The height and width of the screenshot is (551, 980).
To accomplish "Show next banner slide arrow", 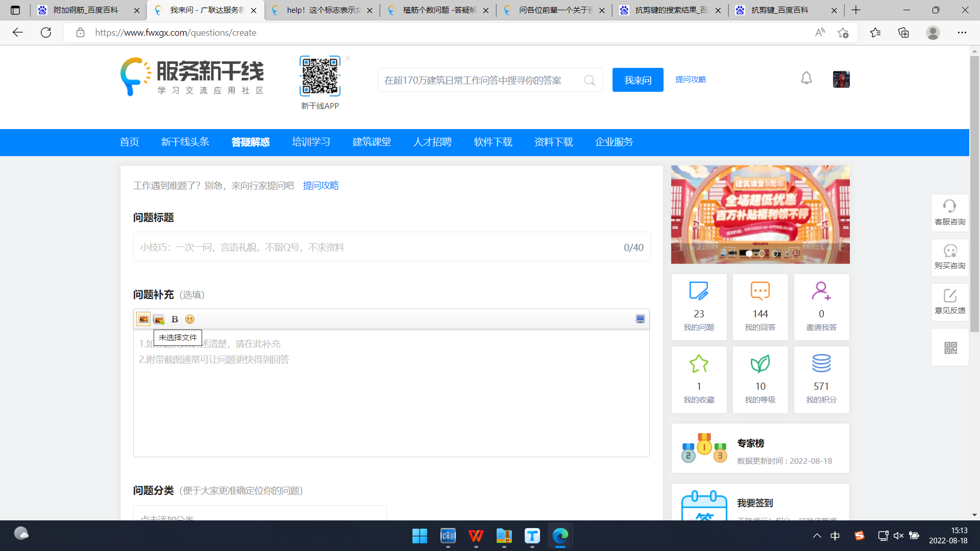I will (x=794, y=253).
